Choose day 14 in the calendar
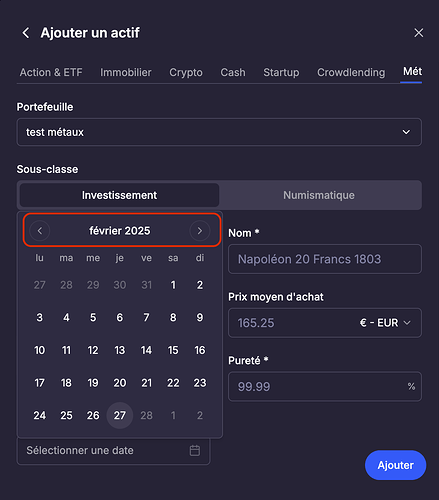The width and height of the screenshot is (439, 500). pos(146,350)
